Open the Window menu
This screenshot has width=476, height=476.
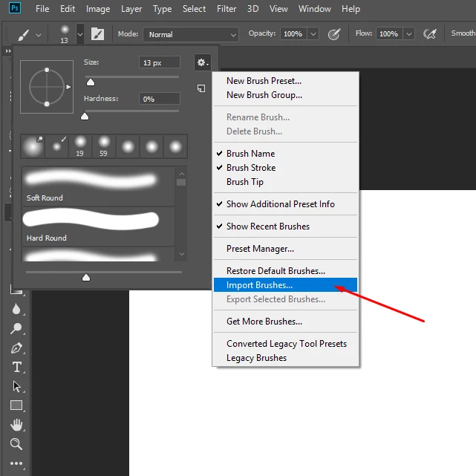(x=315, y=9)
